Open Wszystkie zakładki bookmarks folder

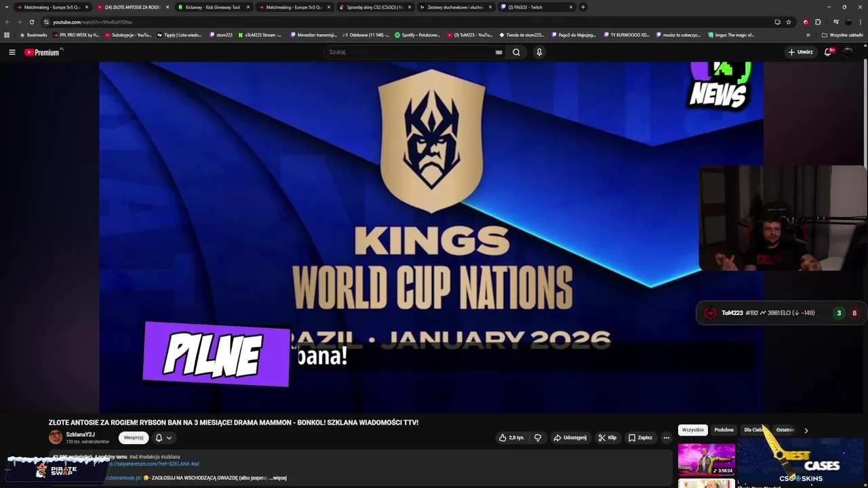[843, 35]
